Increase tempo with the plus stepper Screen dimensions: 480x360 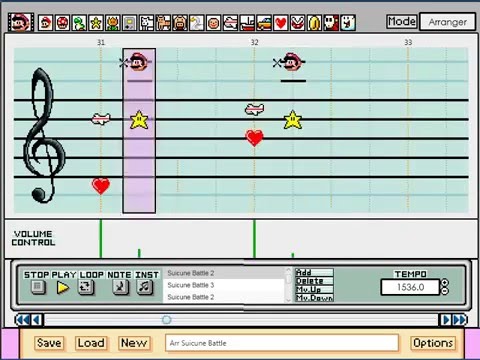pyautogui.click(x=445, y=283)
